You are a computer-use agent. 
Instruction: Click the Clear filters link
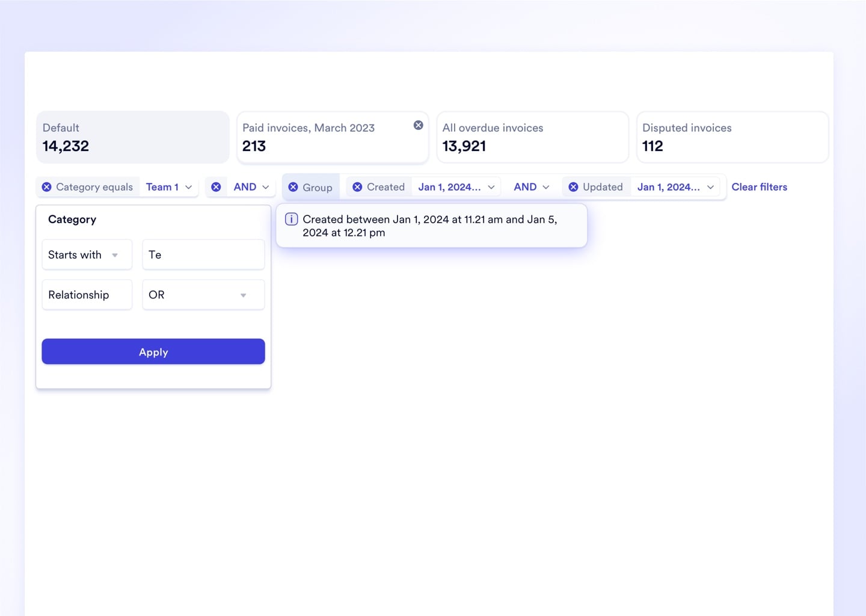point(759,187)
